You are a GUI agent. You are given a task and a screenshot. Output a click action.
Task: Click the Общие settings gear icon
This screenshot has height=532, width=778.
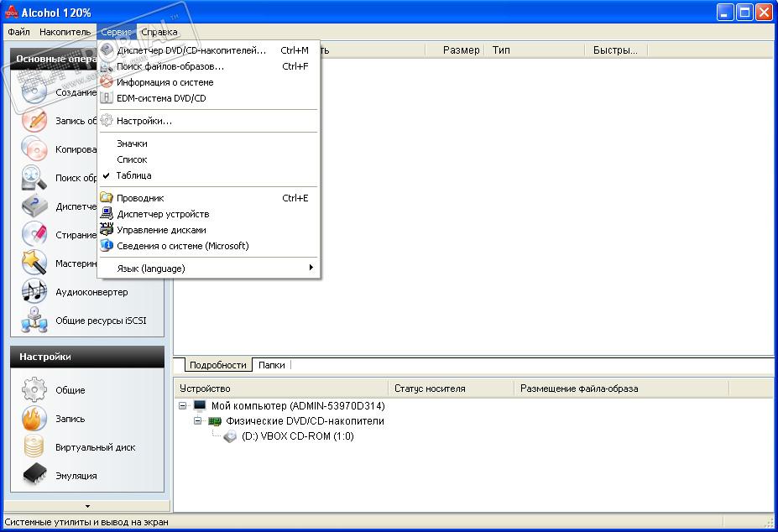(34, 389)
